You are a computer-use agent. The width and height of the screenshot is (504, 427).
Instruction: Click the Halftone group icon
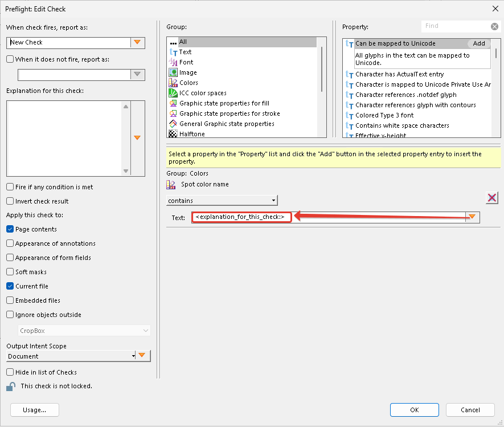(173, 134)
